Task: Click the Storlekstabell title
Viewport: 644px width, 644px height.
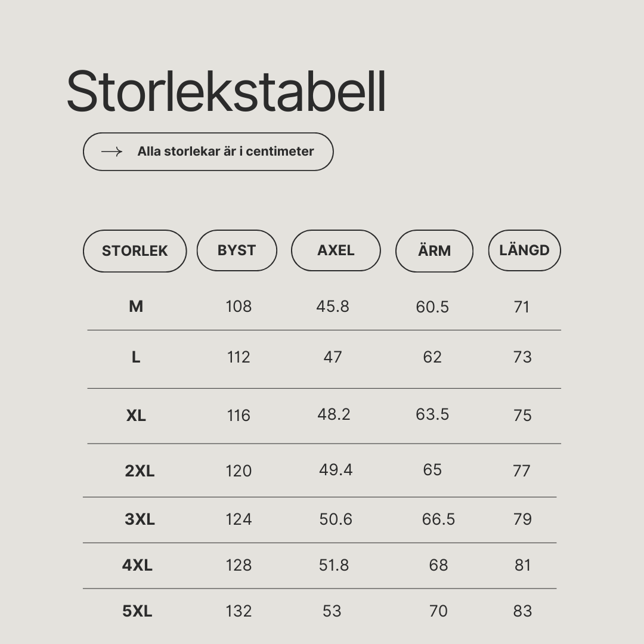Action: [x=227, y=91]
